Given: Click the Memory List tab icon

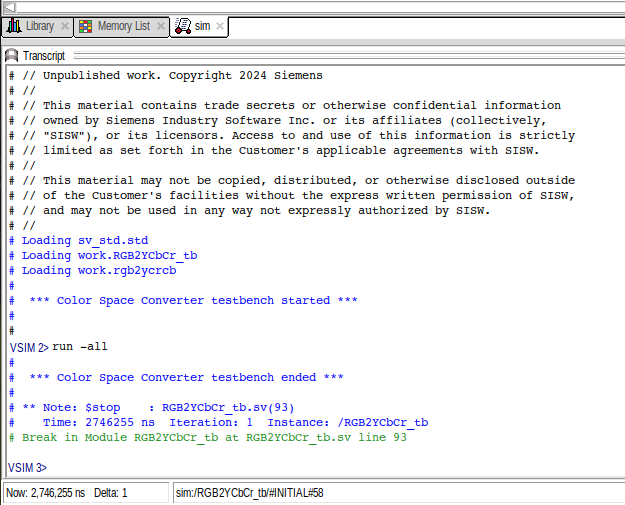Looking at the screenshot, I should (85, 26).
